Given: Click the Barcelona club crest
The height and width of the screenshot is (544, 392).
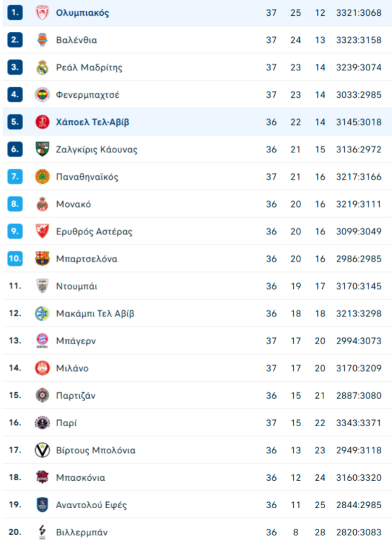Looking at the screenshot, I should [x=42, y=259].
